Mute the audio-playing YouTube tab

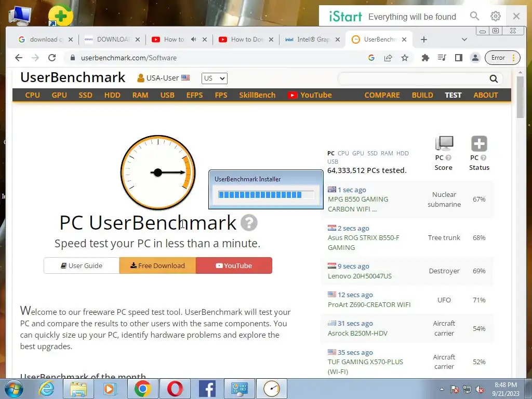(193, 39)
